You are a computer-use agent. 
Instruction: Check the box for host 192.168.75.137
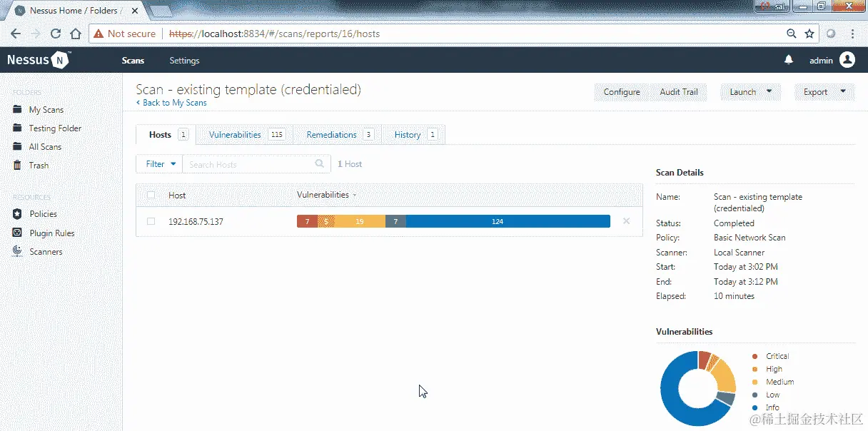click(151, 221)
